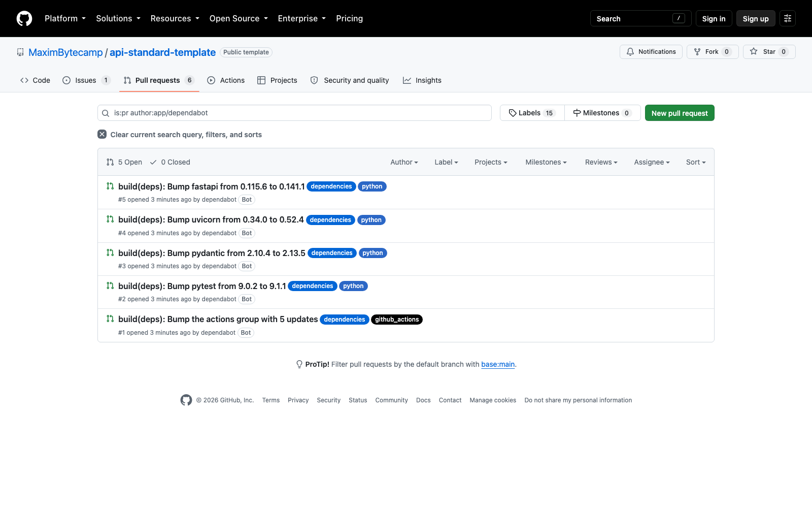This screenshot has width=812, height=508.
Task: Click the Sign up button
Action: tap(756, 18)
